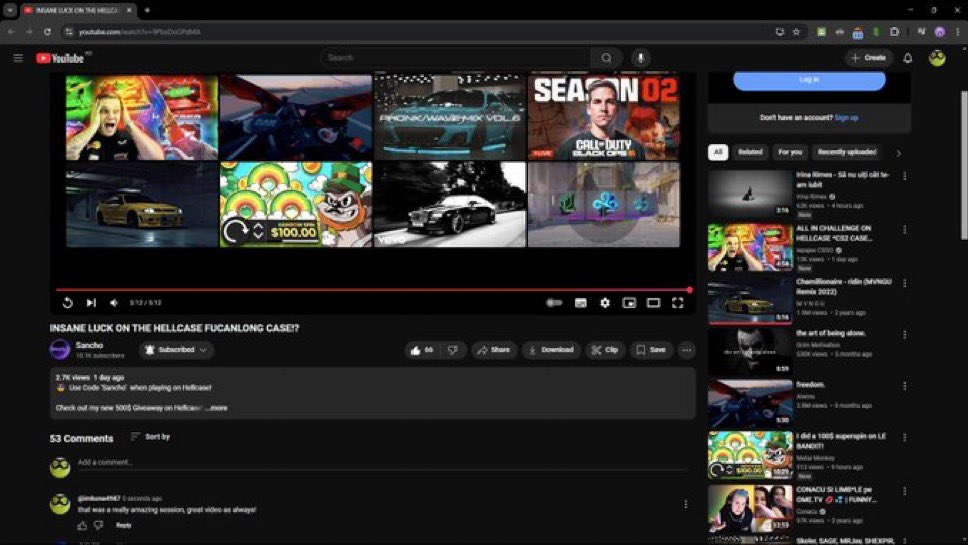Create a clip of the video
The height and width of the screenshot is (545, 968).
(605, 350)
